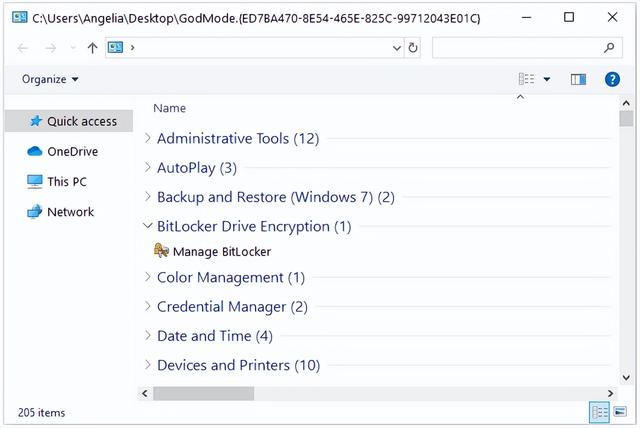This screenshot has height=428, width=640.
Task: Expand the Administrative Tools group
Action: 148,138
